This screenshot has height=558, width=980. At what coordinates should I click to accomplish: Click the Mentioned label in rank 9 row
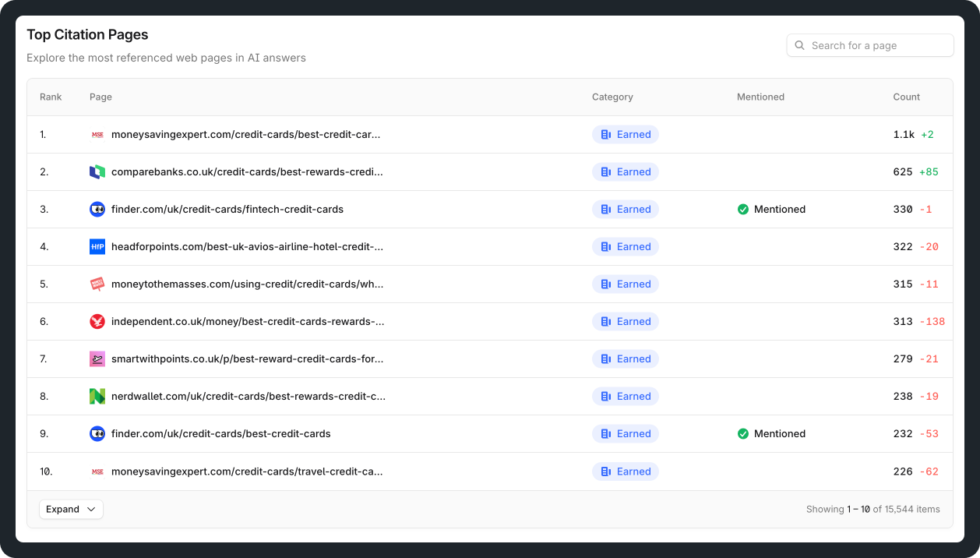pos(780,434)
